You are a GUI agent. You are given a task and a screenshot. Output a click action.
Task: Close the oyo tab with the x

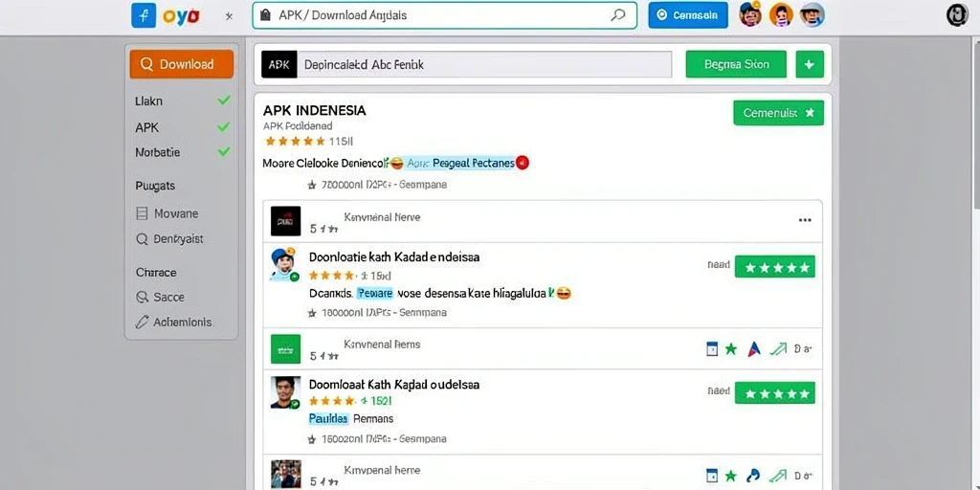(229, 16)
